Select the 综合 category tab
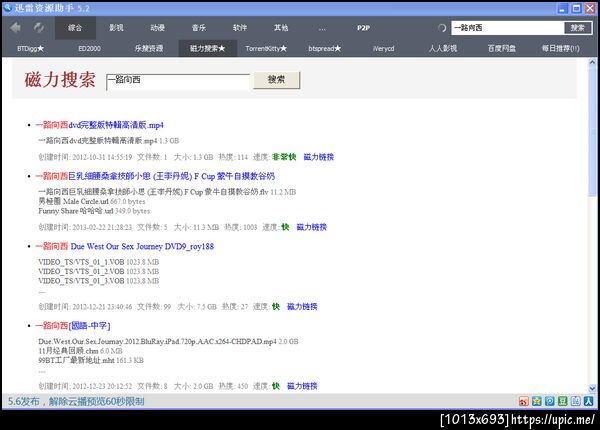 (75, 28)
